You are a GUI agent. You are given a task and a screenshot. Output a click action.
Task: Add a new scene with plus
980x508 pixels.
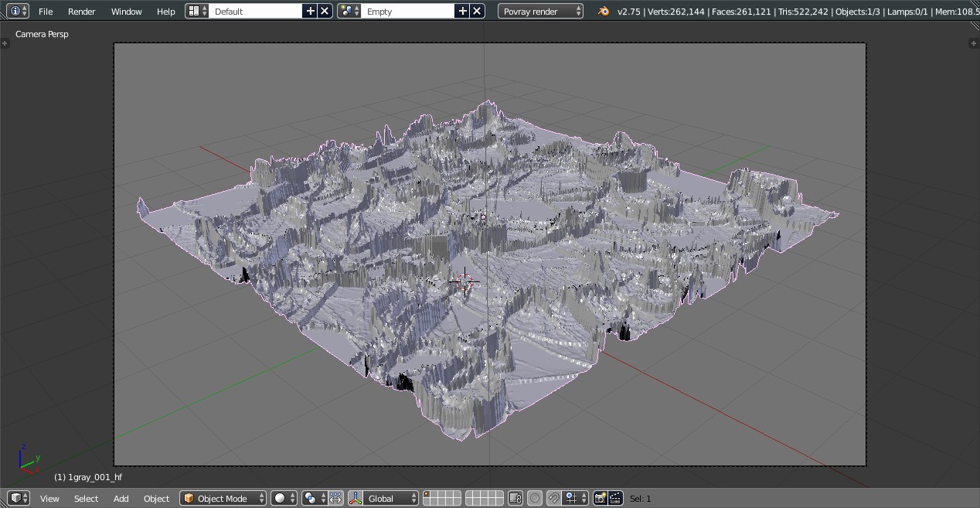click(x=462, y=11)
